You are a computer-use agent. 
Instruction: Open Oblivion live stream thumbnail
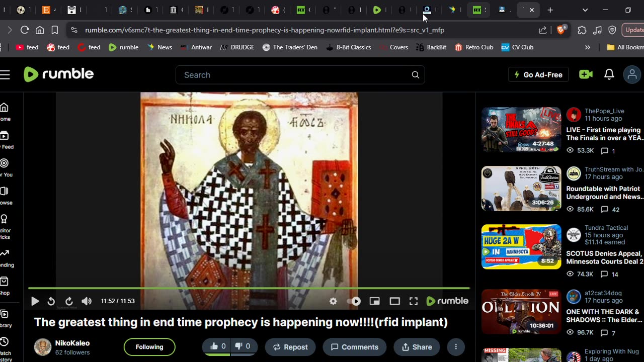521,312
